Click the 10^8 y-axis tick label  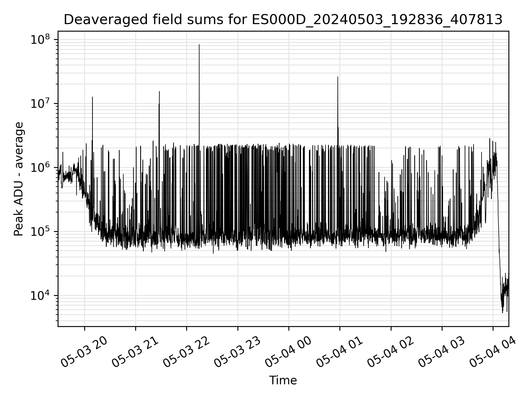click(40, 39)
